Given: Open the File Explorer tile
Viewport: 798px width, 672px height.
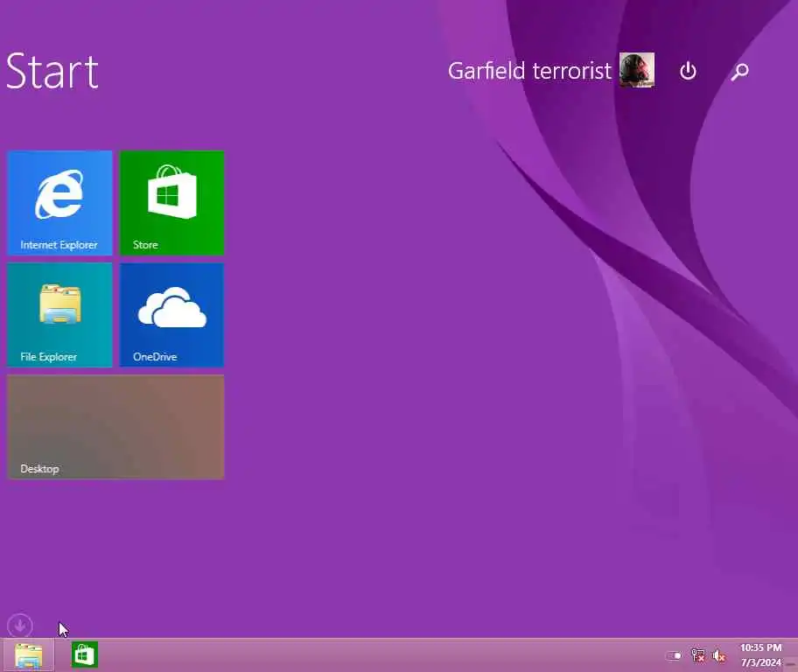Looking at the screenshot, I should point(59,315).
